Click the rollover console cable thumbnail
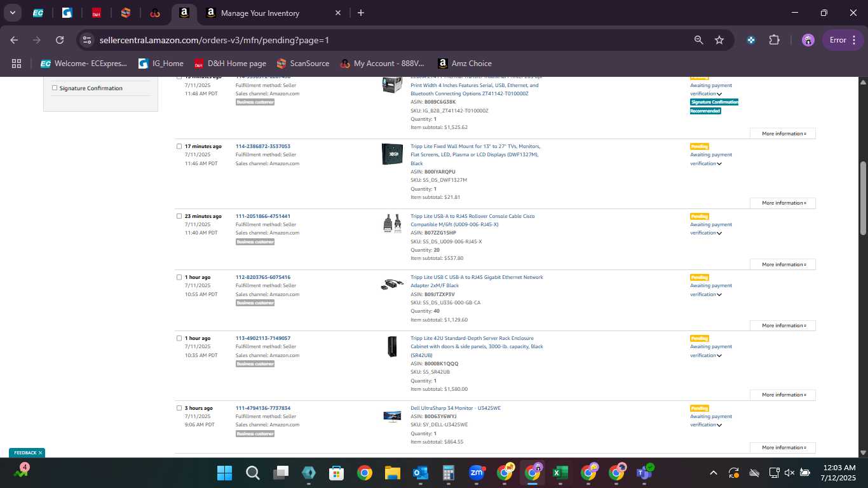868x488 pixels. [x=392, y=224]
